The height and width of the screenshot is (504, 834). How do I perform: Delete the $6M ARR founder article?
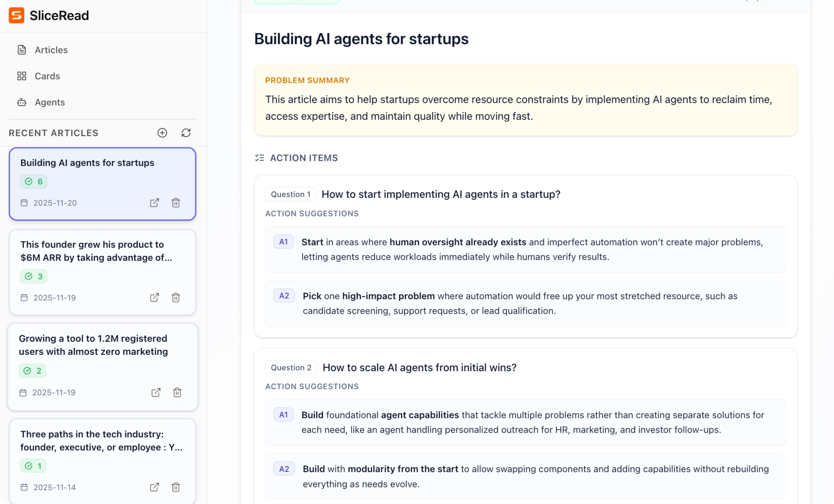[x=176, y=298]
